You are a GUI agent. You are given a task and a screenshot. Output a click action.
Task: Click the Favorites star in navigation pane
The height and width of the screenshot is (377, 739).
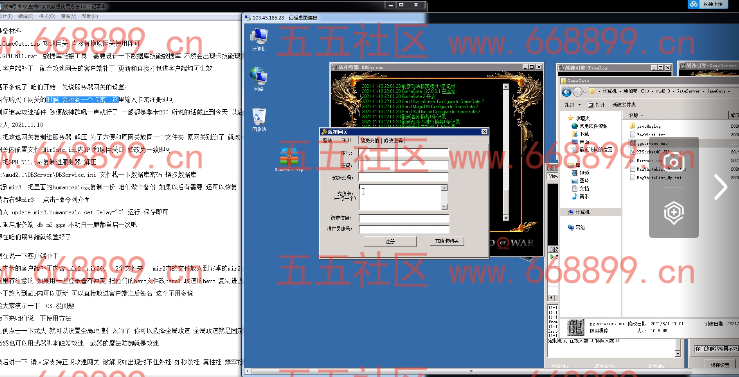(570, 118)
